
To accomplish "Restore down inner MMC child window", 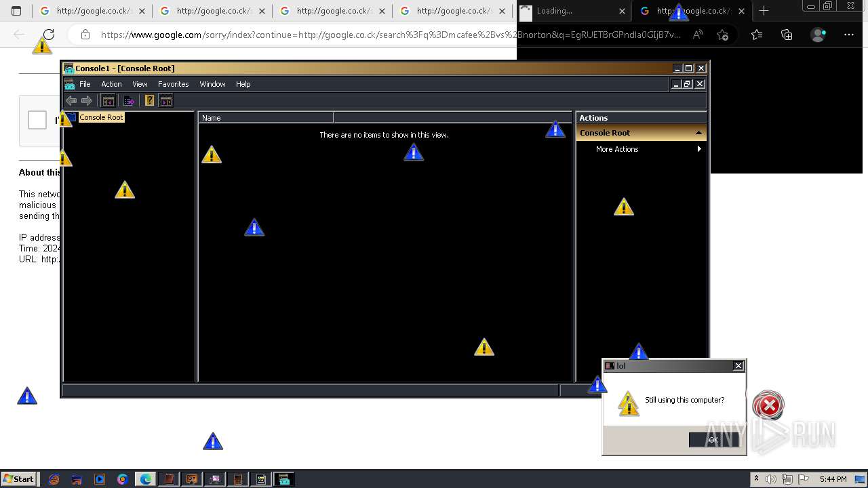I will click(687, 84).
